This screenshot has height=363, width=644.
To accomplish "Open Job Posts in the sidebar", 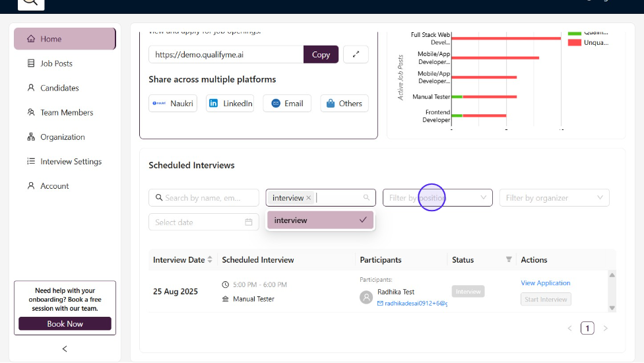I will pyautogui.click(x=56, y=63).
